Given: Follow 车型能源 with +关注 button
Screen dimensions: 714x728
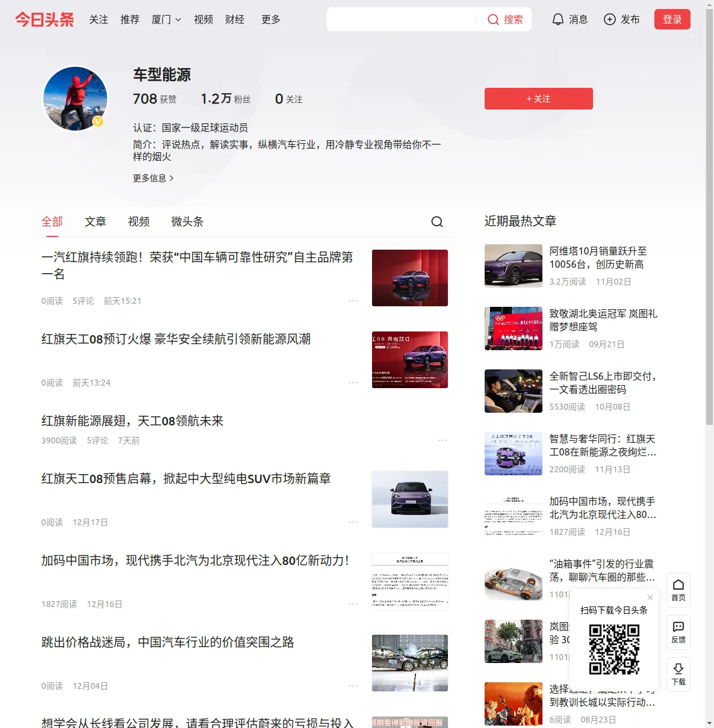Looking at the screenshot, I should coord(538,99).
